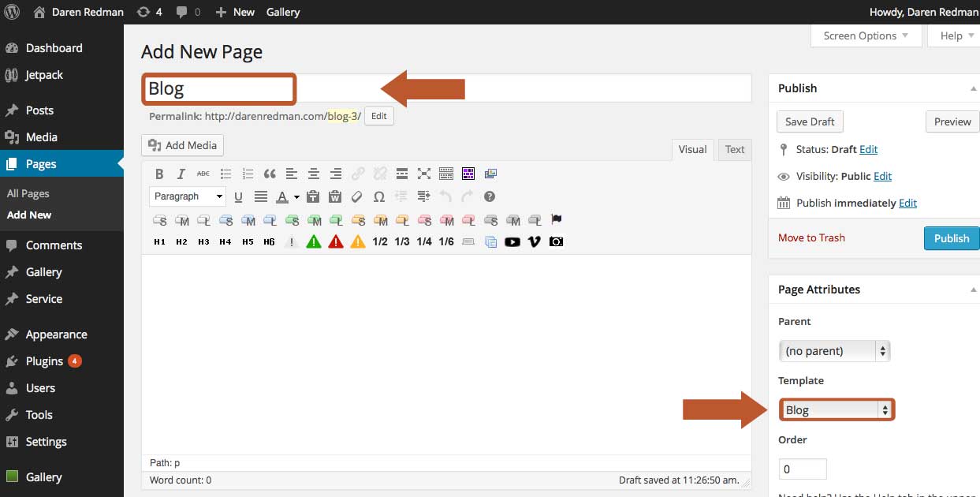Toggle bold formatting in editor toolbar
The height and width of the screenshot is (497, 980).
(159, 174)
